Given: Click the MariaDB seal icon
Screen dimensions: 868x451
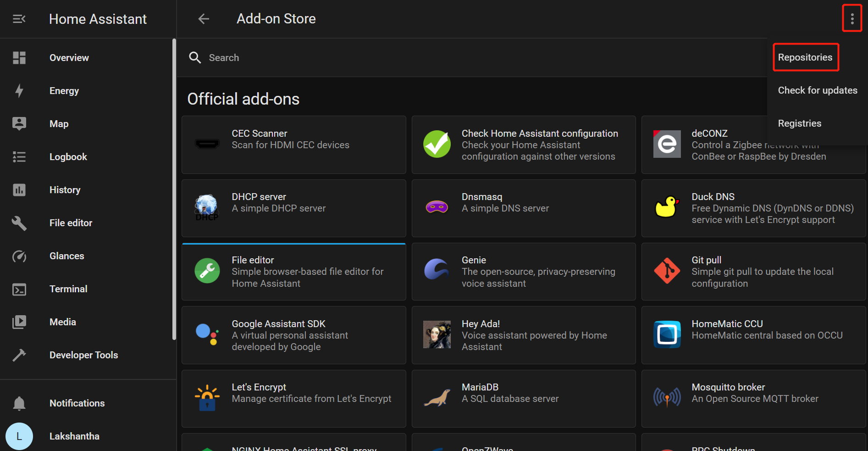Looking at the screenshot, I should click(437, 398).
